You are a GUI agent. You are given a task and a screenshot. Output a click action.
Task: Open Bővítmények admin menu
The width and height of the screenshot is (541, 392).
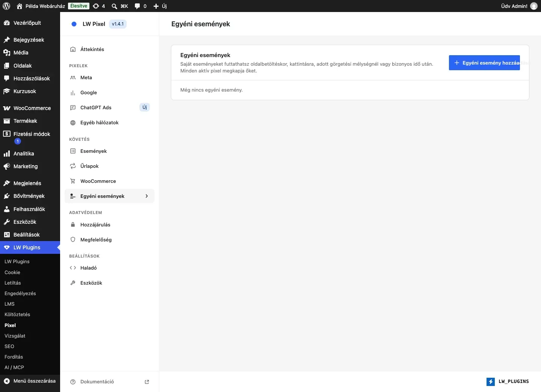pyautogui.click(x=30, y=196)
